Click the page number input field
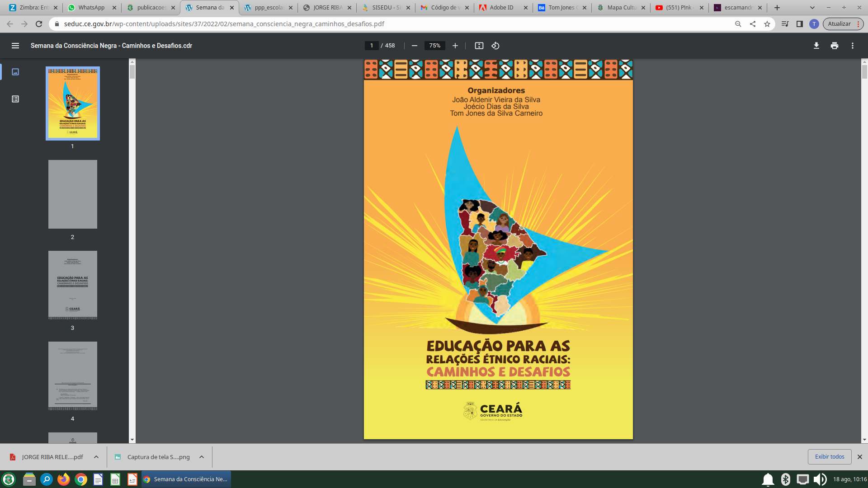 [372, 46]
